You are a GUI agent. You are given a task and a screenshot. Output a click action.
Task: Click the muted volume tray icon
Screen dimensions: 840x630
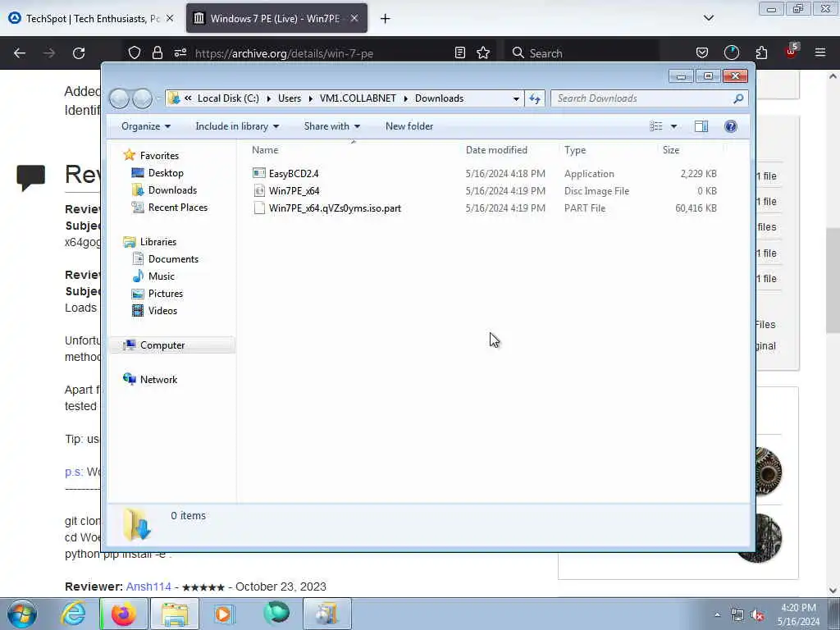(x=757, y=614)
